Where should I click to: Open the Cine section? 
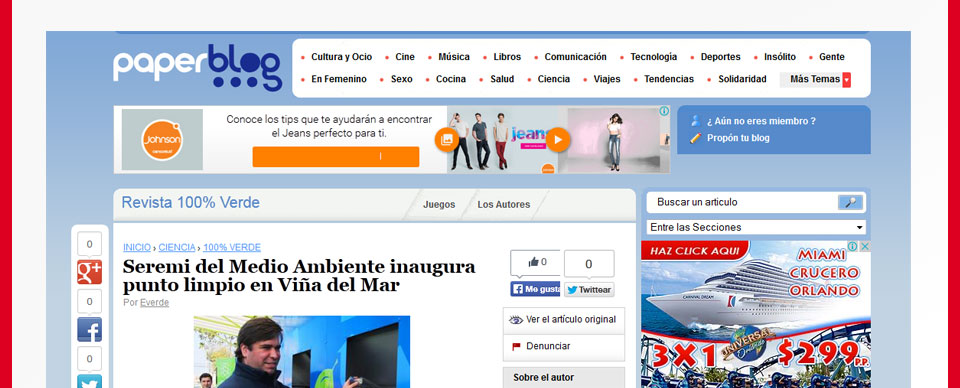[405, 57]
